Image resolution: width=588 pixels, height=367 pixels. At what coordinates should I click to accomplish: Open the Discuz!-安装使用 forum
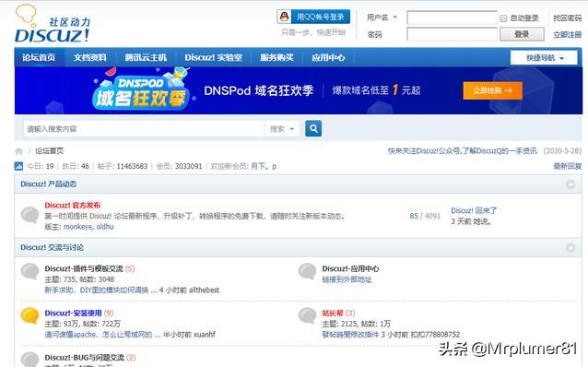73,313
